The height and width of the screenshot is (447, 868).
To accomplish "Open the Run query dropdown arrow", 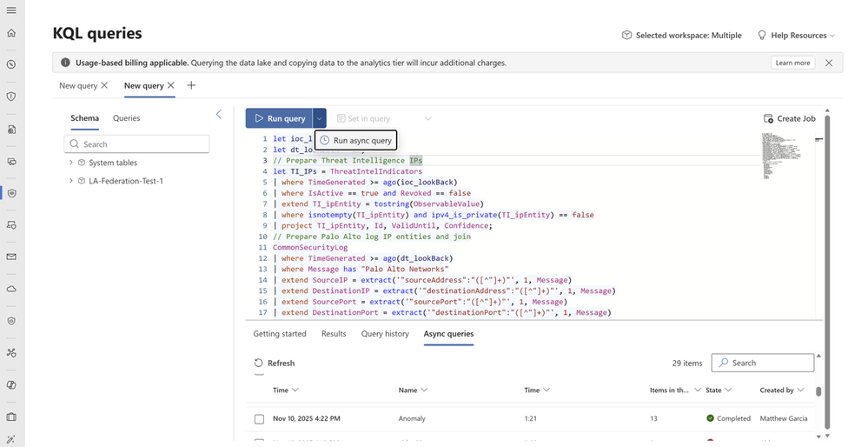I will tap(320, 118).
